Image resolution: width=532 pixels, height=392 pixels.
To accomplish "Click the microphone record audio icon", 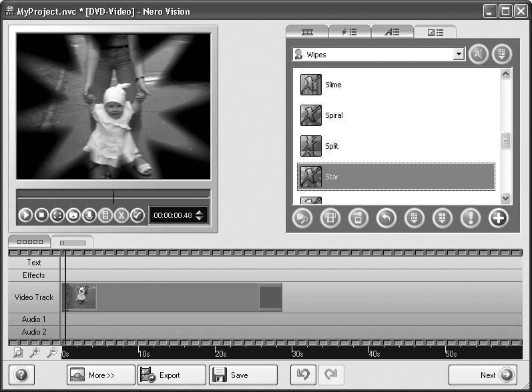I will point(89,215).
